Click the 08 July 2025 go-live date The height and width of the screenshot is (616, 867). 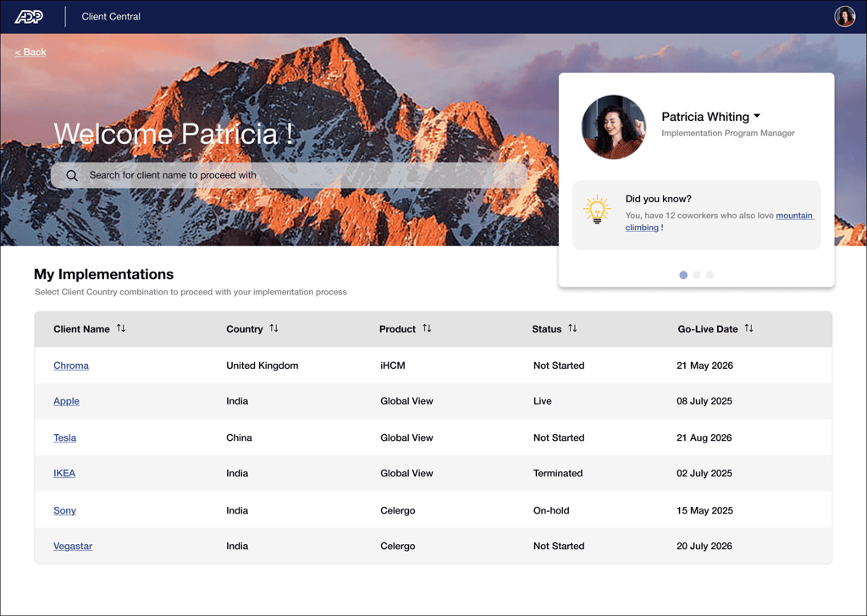[x=704, y=401]
